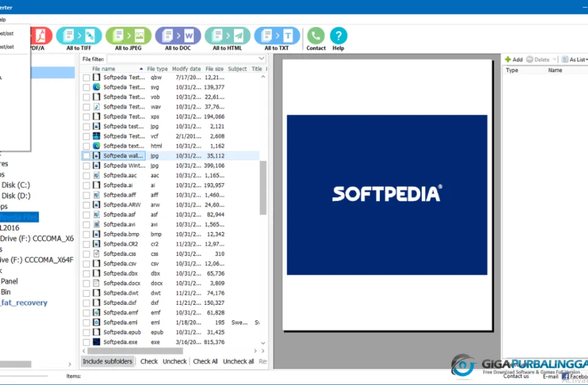Image resolution: width=588 pixels, height=385 pixels.
Task: Convert all files to TXT
Action: click(277, 39)
